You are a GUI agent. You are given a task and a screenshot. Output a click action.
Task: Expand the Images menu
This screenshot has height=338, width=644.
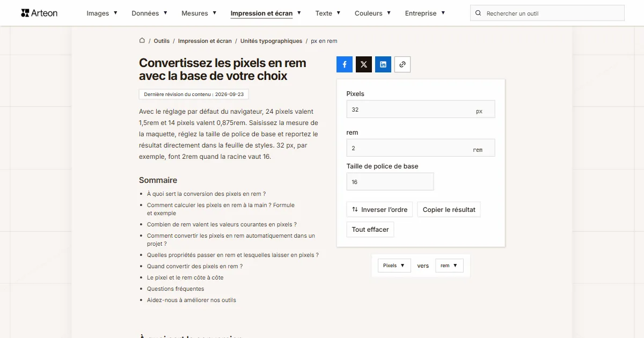[x=102, y=13]
